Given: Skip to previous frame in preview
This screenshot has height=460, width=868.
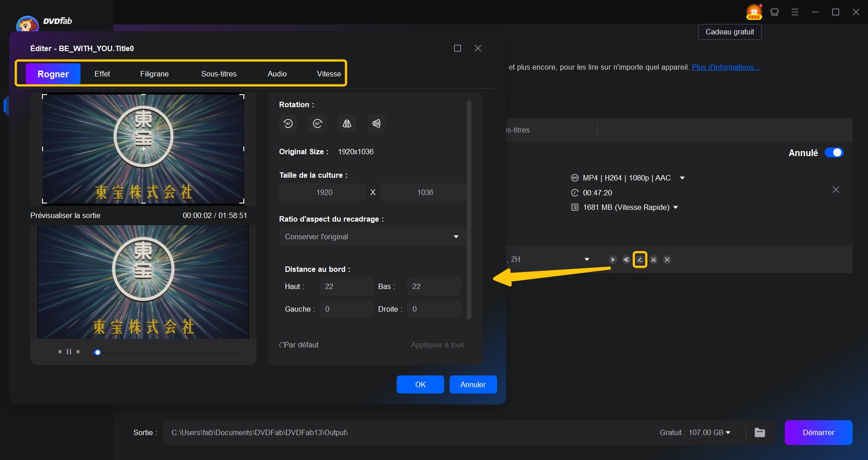Looking at the screenshot, I should click(x=60, y=351).
